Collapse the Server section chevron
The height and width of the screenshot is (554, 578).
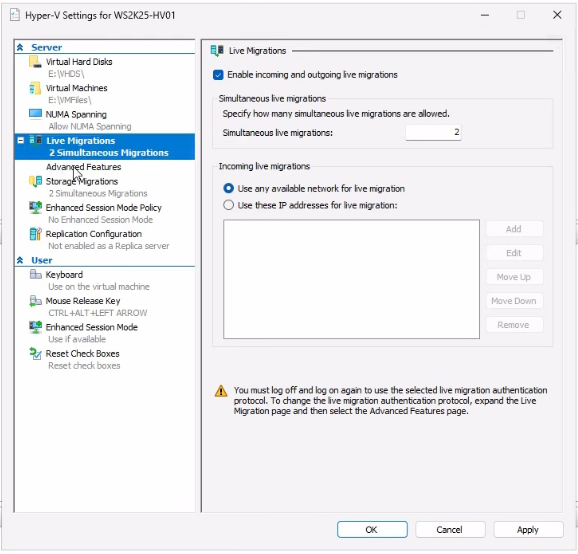tap(20, 47)
